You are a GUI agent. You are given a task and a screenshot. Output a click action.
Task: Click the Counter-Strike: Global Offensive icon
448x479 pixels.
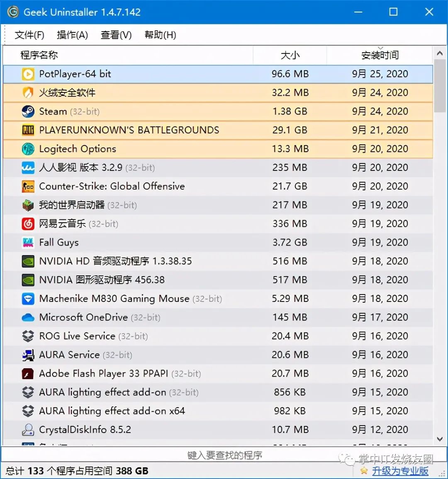tap(28, 186)
